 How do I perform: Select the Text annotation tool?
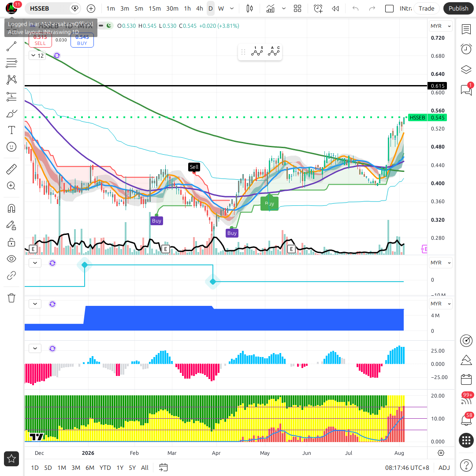pyautogui.click(x=11, y=130)
